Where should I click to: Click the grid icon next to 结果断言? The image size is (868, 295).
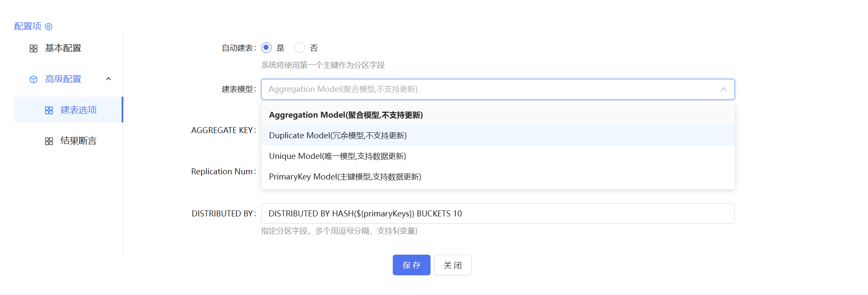click(x=49, y=140)
